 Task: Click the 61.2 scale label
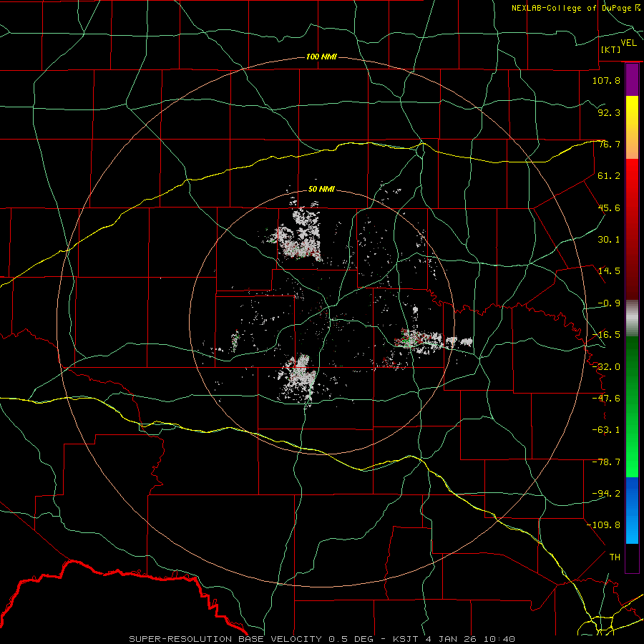point(609,176)
